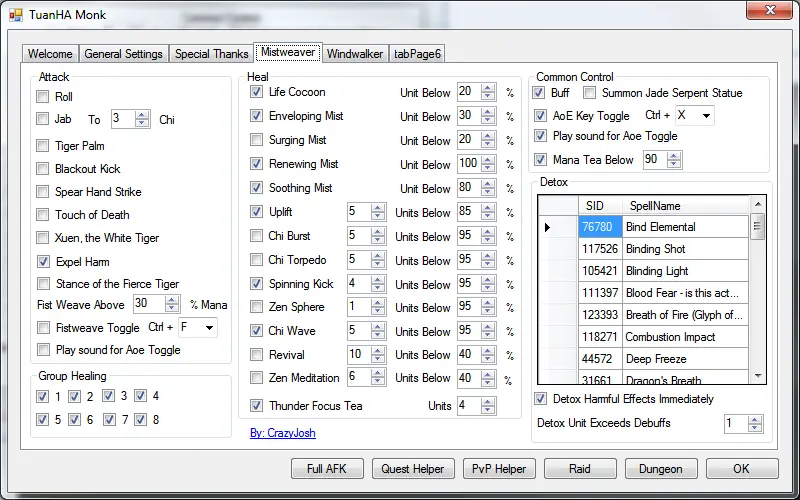Open the General Settings tab

pyautogui.click(x=123, y=54)
